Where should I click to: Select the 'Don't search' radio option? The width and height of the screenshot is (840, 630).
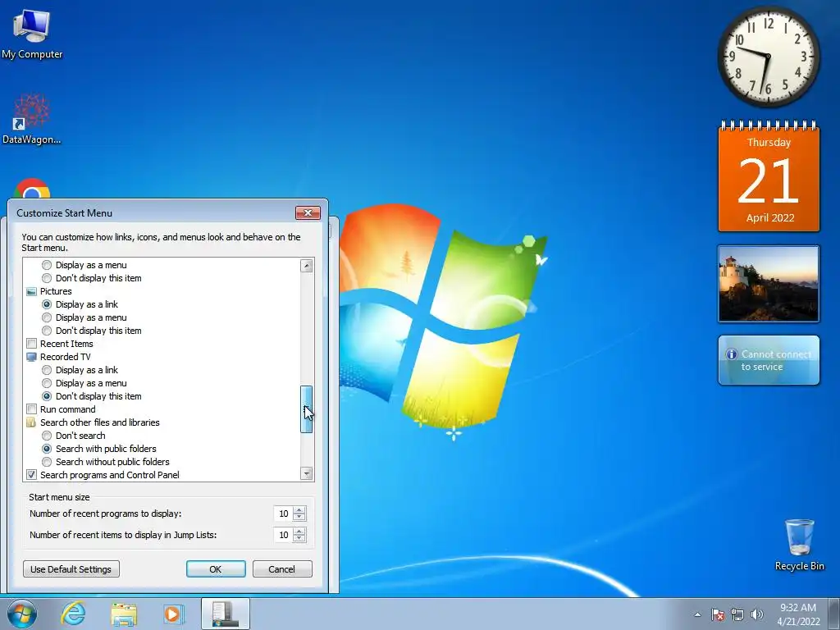click(47, 436)
